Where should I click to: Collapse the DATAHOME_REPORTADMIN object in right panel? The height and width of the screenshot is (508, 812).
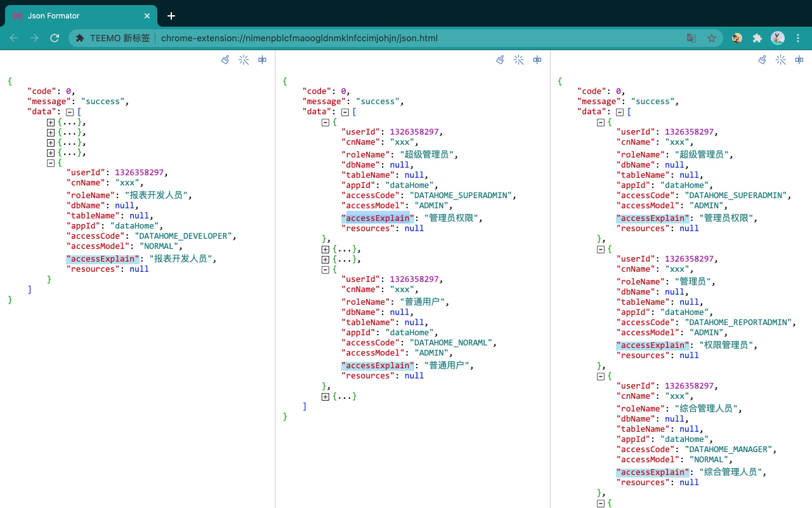(x=601, y=249)
